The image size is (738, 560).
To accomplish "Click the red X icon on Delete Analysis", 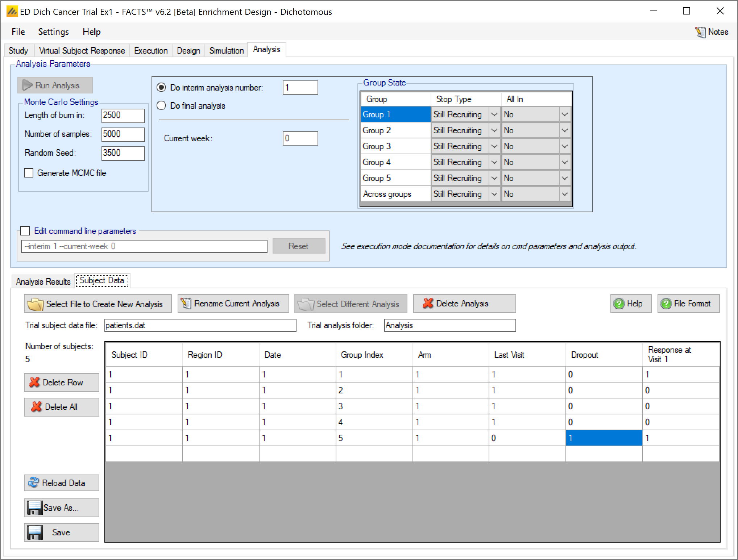I will click(x=428, y=303).
